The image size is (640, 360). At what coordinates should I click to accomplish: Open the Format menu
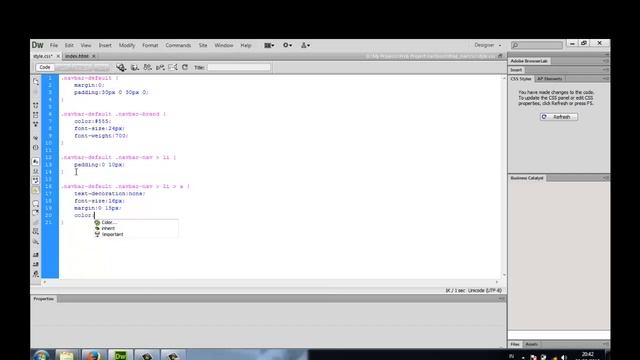pyautogui.click(x=150, y=45)
